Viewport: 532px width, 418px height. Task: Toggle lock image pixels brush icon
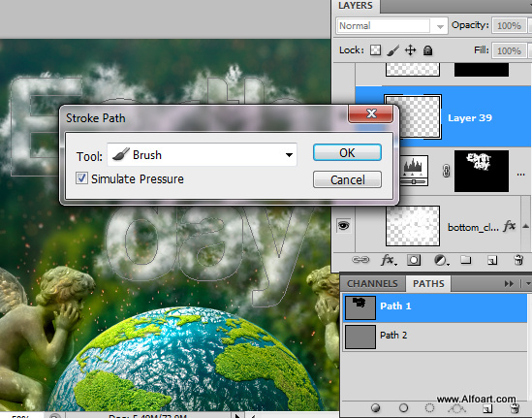pos(392,50)
